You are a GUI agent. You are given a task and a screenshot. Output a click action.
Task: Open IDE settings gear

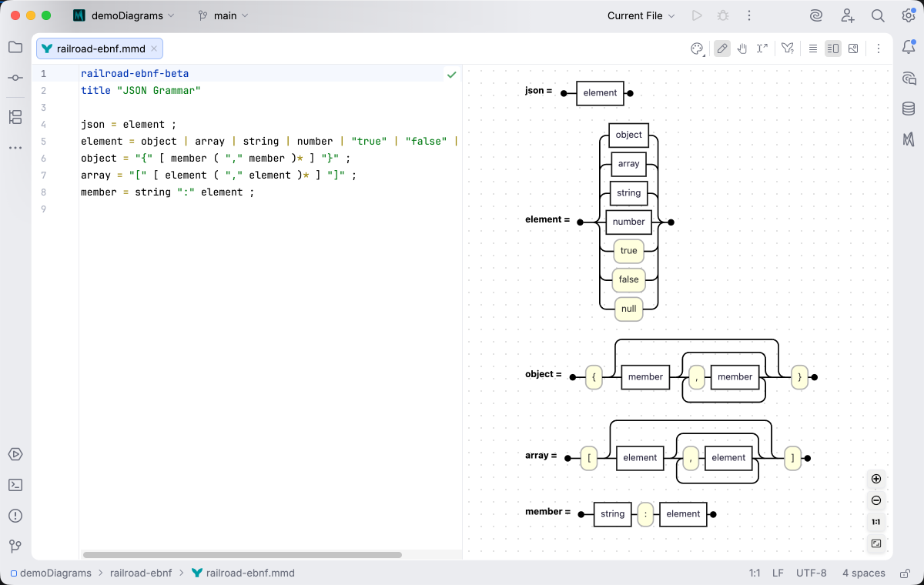[x=909, y=15]
